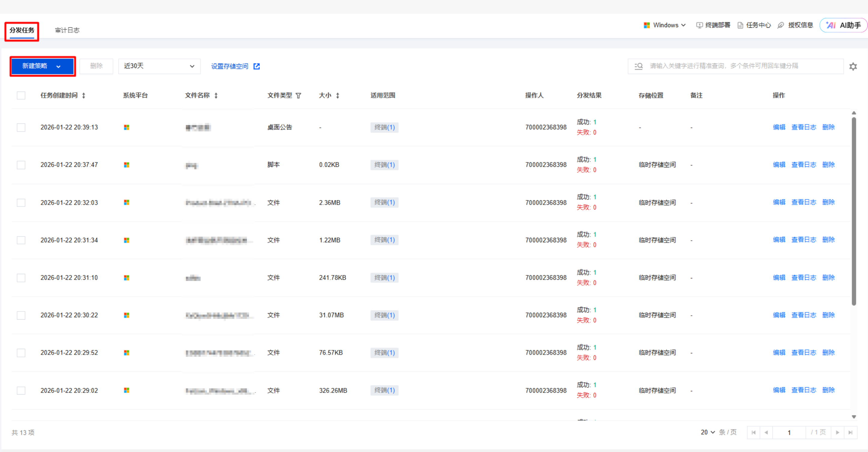The width and height of the screenshot is (868, 452).
Task: Select checkbox for the 326.26MB file row
Action: click(x=21, y=391)
